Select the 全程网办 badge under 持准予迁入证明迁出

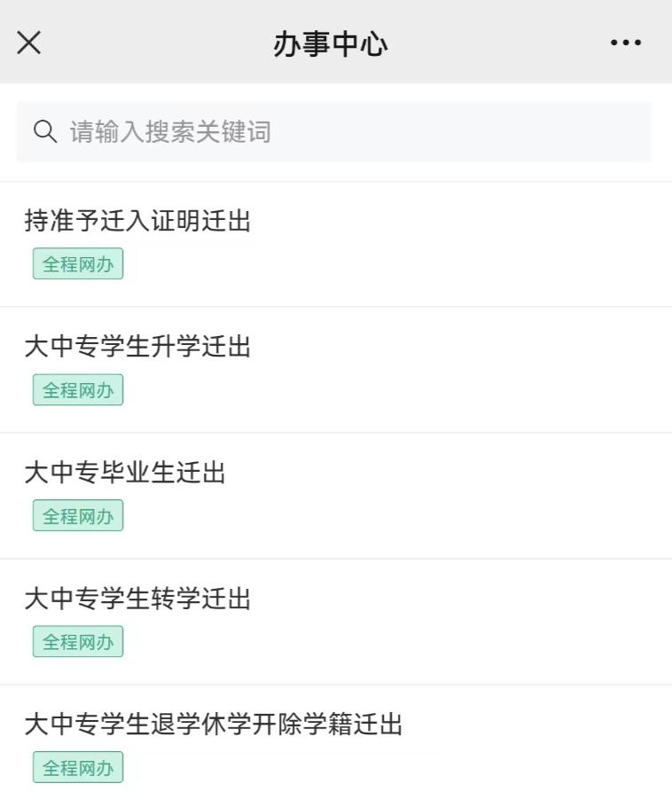tap(77, 263)
